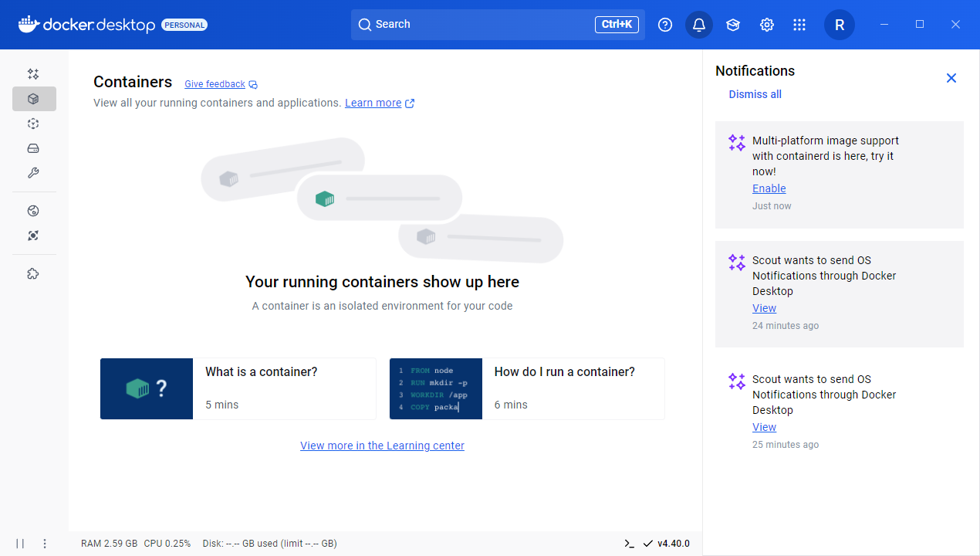Click the Notifications panel heading

click(755, 71)
